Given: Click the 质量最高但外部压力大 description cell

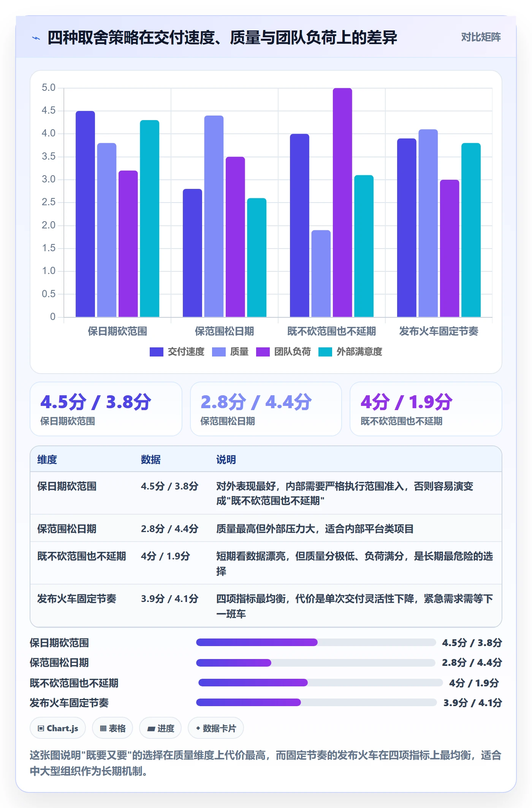Looking at the screenshot, I should pos(315,529).
